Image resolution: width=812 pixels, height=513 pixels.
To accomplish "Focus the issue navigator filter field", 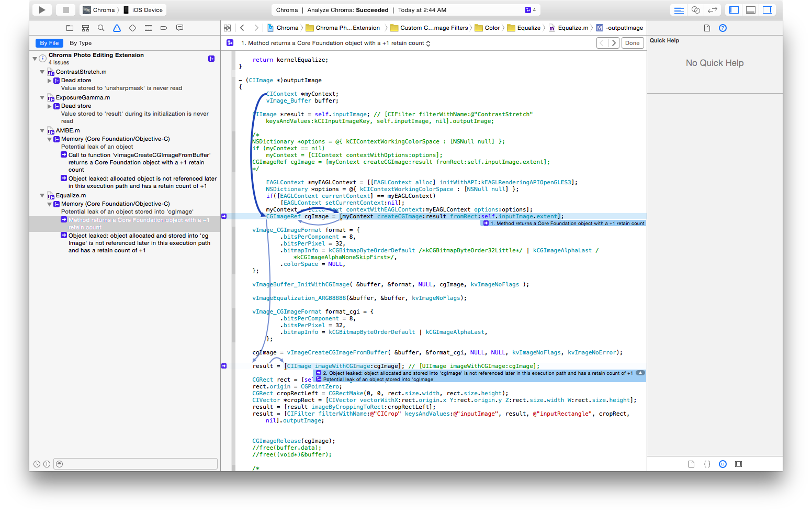I will click(136, 464).
